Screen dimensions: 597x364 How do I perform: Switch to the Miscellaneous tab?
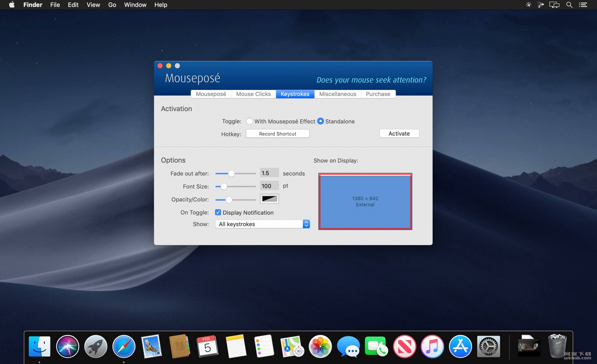pos(337,94)
